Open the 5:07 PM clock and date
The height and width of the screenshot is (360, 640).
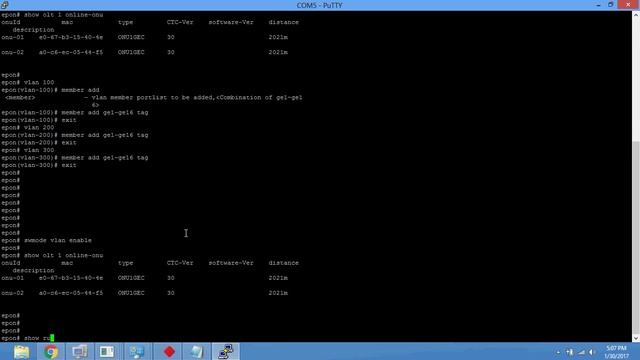616,352
